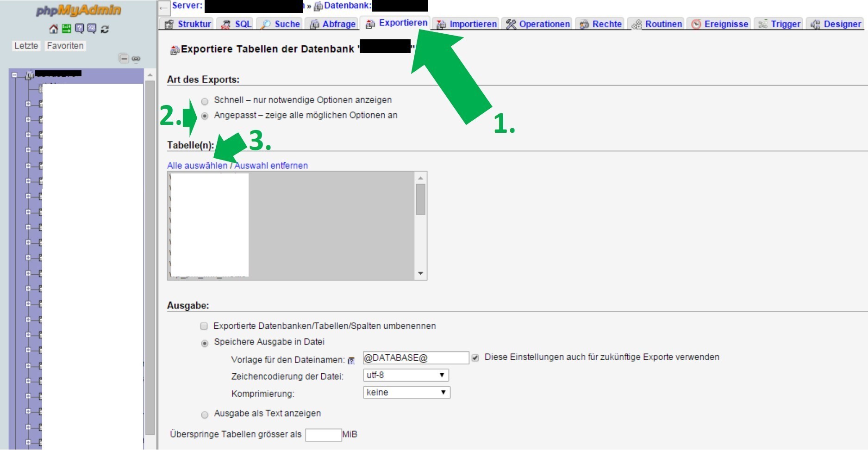The width and height of the screenshot is (868, 450).
Task: Open the Favoriten tables button
Action: pyautogui.click(x=65, y=46)
